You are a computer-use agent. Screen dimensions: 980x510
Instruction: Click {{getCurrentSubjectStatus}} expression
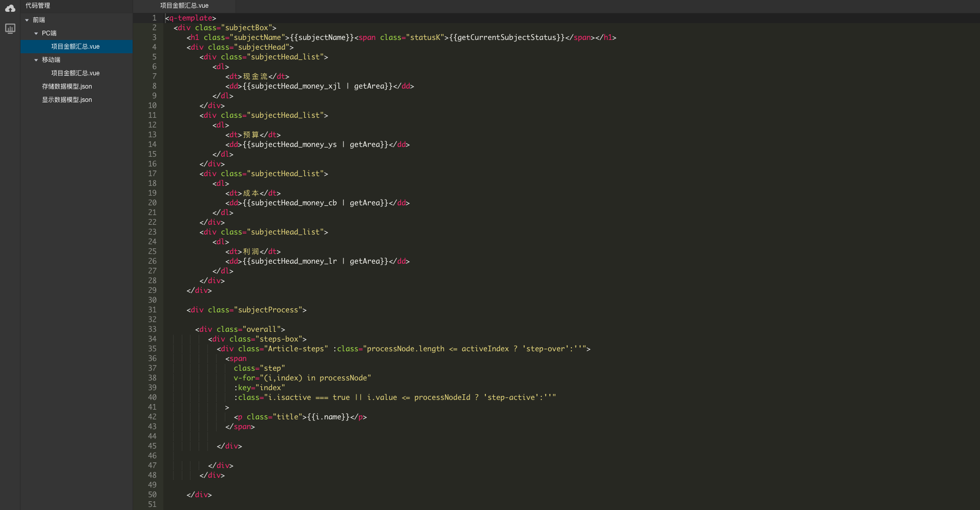click(507, 37)
